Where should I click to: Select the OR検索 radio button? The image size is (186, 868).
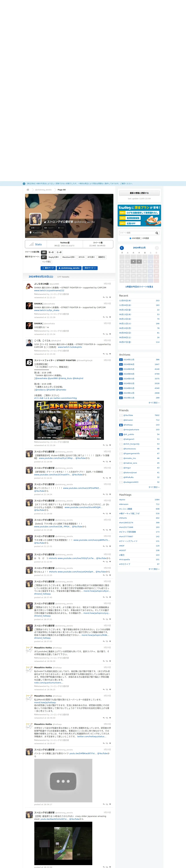click(x=141, y=238)
